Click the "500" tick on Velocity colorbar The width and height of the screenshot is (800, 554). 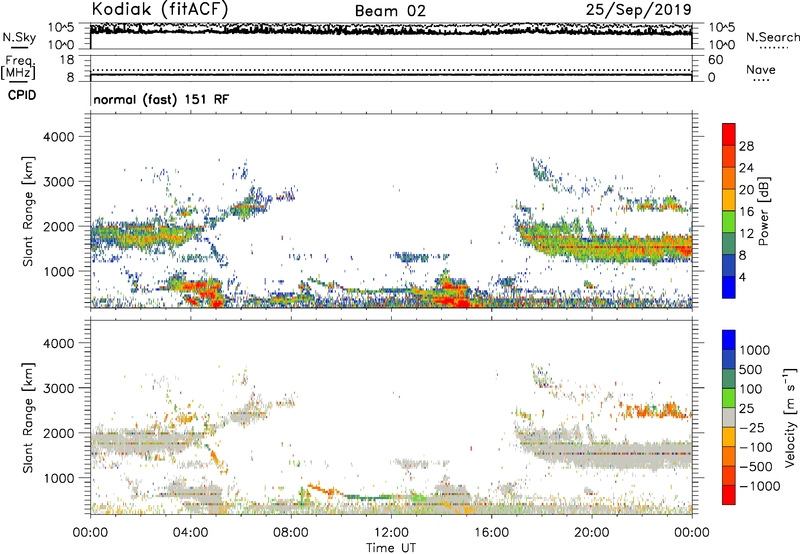[x=751, y=370]
